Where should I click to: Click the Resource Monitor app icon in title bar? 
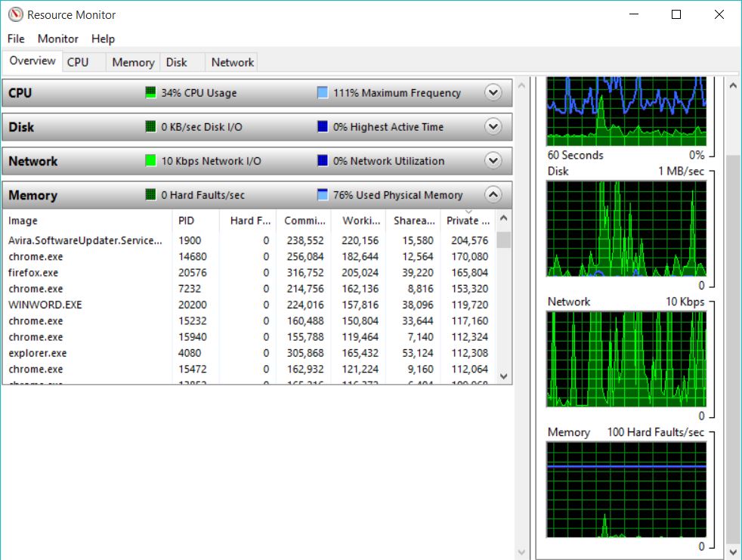[x=16, y=14]
